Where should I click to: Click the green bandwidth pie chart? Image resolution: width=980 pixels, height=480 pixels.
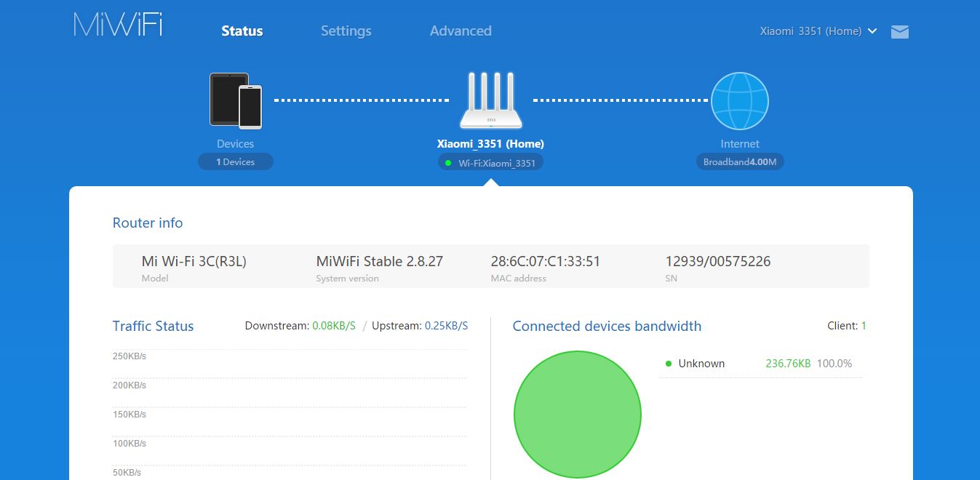[578, 415]
